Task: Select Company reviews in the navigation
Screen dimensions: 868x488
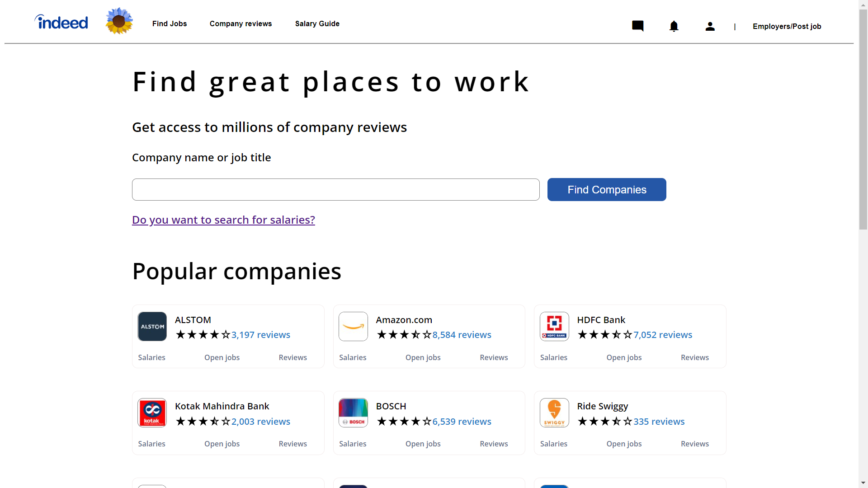Action: [241, 23]
